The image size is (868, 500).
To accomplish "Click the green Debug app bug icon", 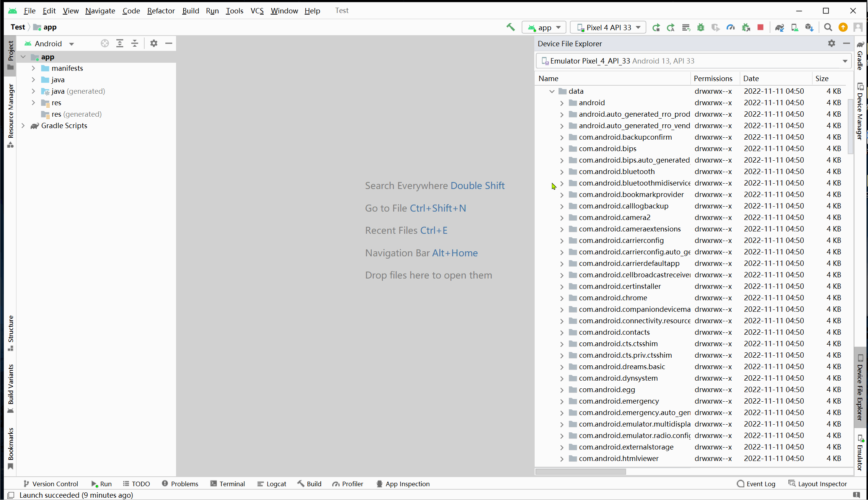I will tap(701, 28).
